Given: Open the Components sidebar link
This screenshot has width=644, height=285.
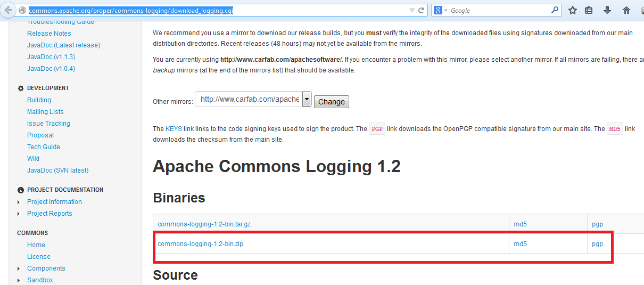Looking at the screenshot, I should (x=46, y=268).
